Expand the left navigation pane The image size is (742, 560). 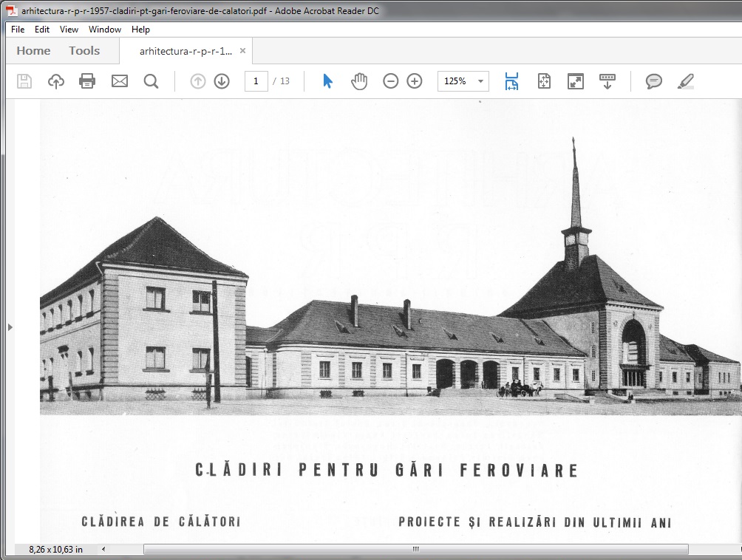[8, 327]
